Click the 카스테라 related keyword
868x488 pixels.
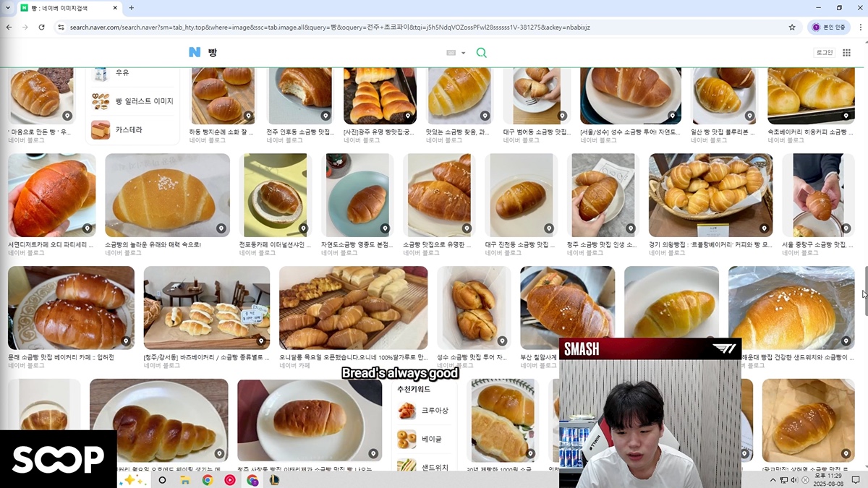tap(129, 130)
